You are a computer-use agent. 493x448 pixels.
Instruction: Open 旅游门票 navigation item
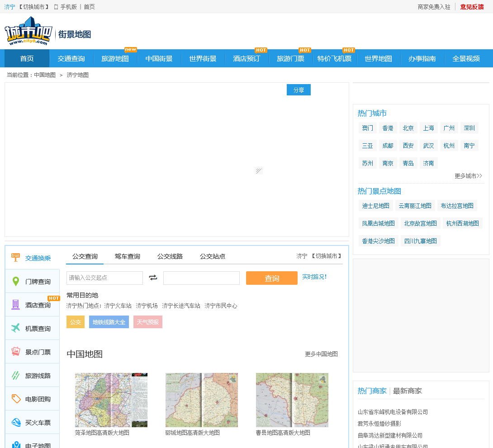tap(290, 58)
